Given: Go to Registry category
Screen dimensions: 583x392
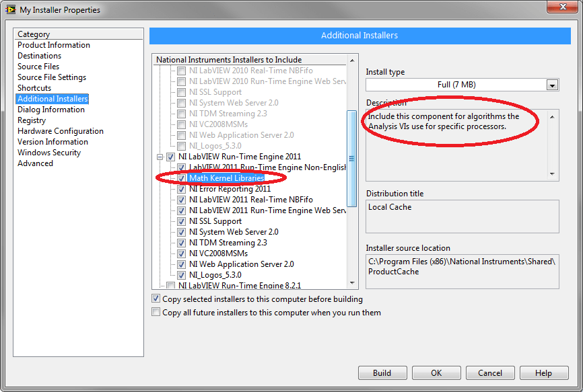Looking at the screenshot, I should (32, 120).
